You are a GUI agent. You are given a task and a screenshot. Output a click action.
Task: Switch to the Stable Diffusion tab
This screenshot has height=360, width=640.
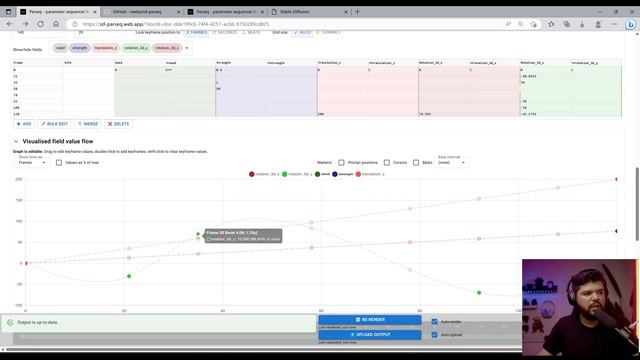point(309,12)
